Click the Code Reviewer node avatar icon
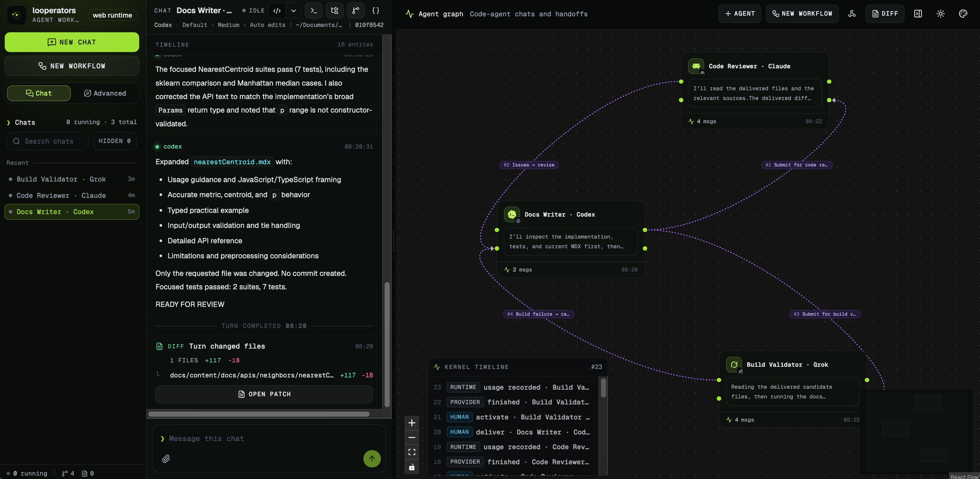This screenshot has height=479, width=980. point(696,66)
